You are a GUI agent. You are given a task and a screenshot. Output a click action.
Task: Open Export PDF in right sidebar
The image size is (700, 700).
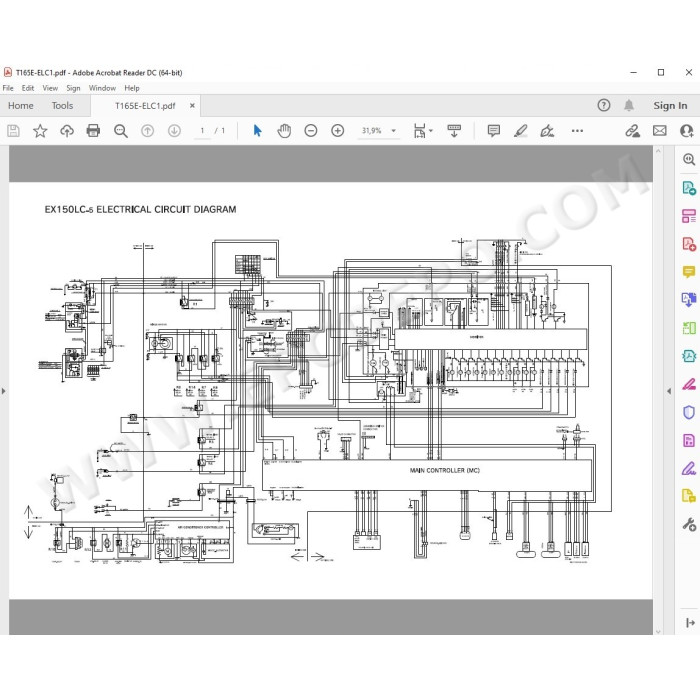pos(689,188)
